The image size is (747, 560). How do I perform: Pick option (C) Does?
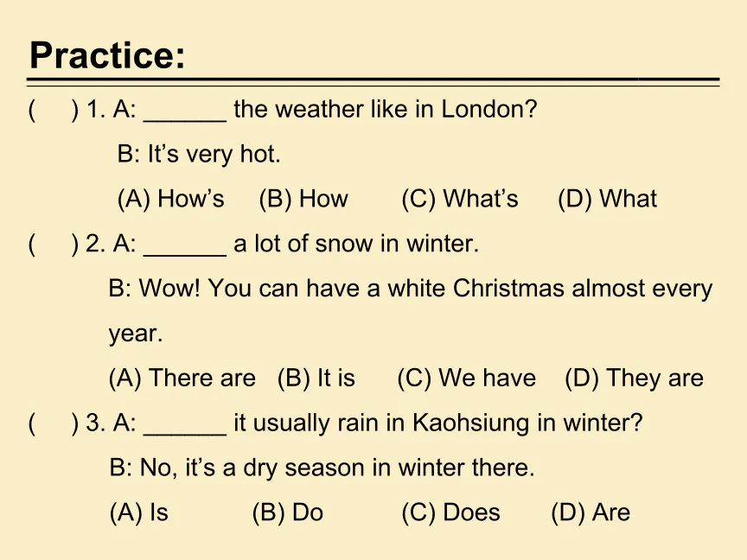coord(450,512)
